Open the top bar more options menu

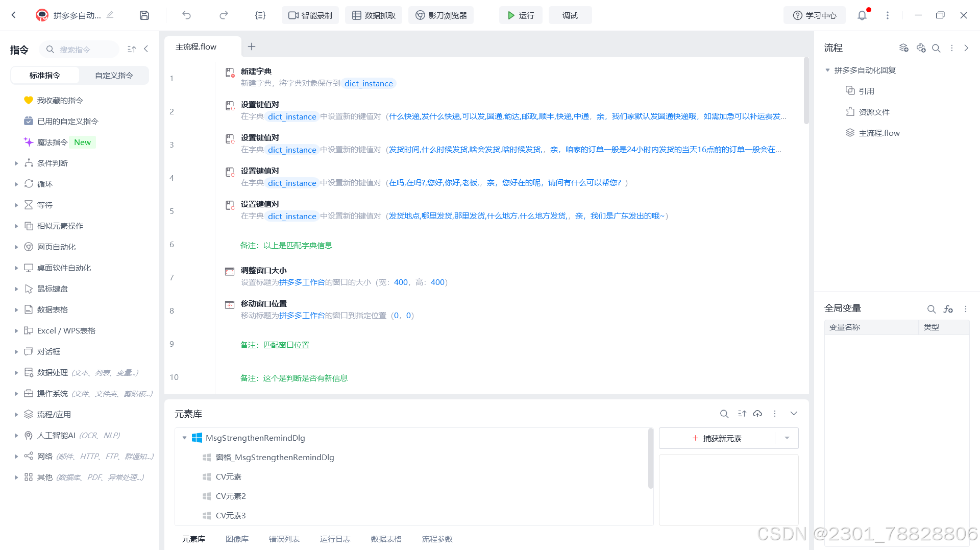pos(888,15)
